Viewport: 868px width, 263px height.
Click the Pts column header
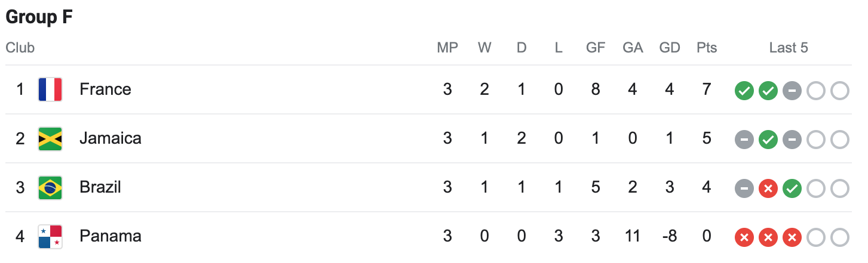[707, 48]
